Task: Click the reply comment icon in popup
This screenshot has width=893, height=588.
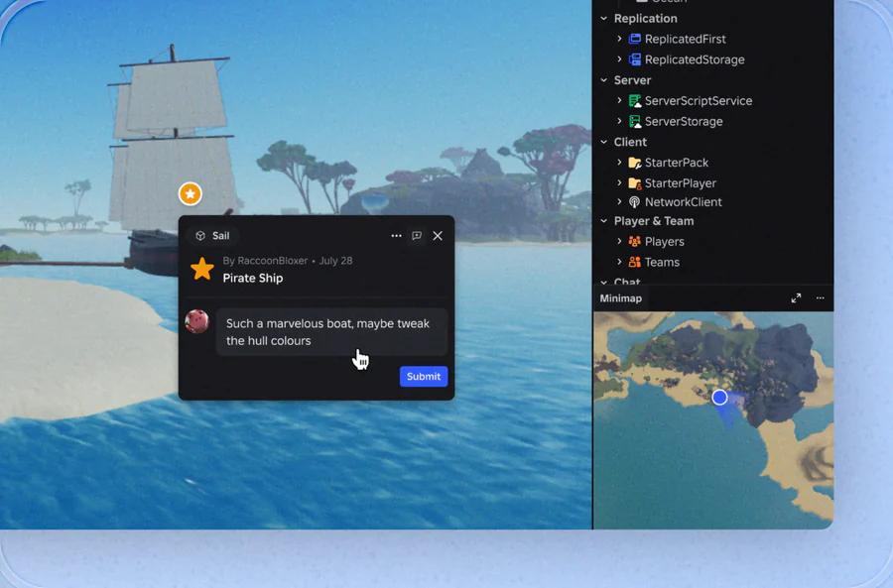Action: coord(417,236)
